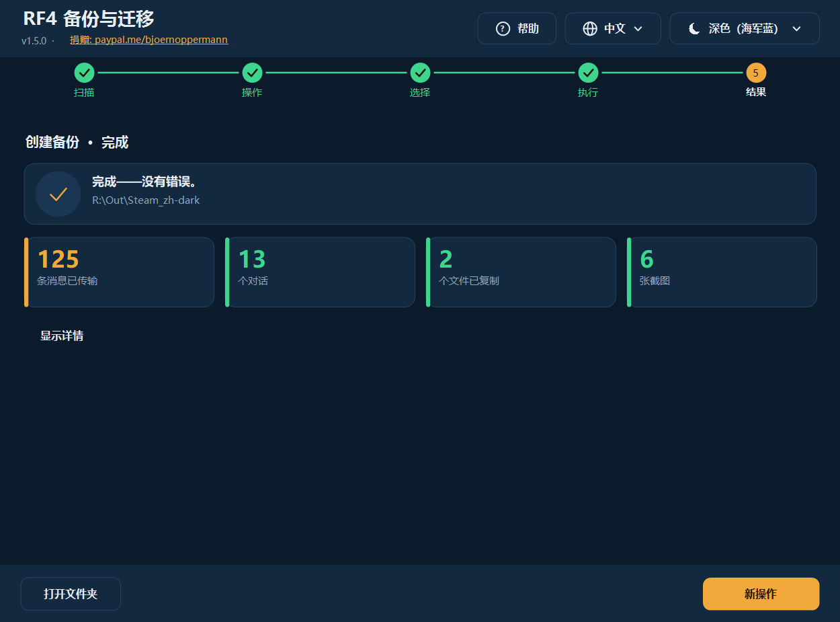
Task: Click the orange step 5 circle
Action: point(756,73)
